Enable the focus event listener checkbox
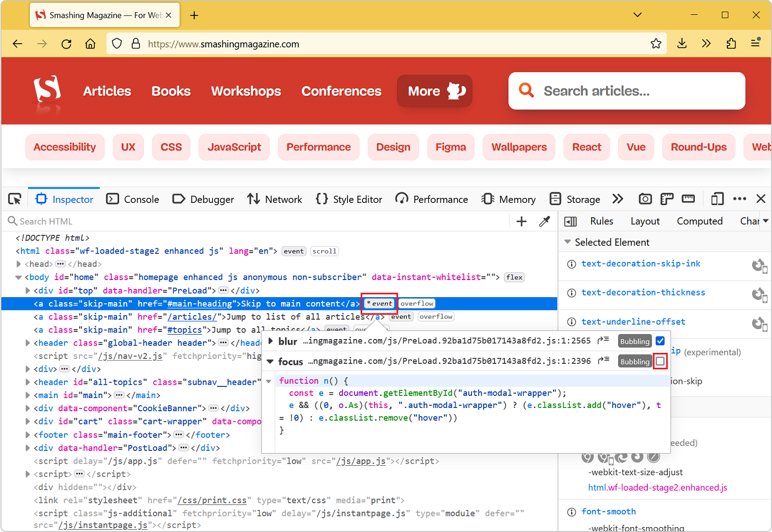Viewport: 772px width, 532px height. click(661, 361)
